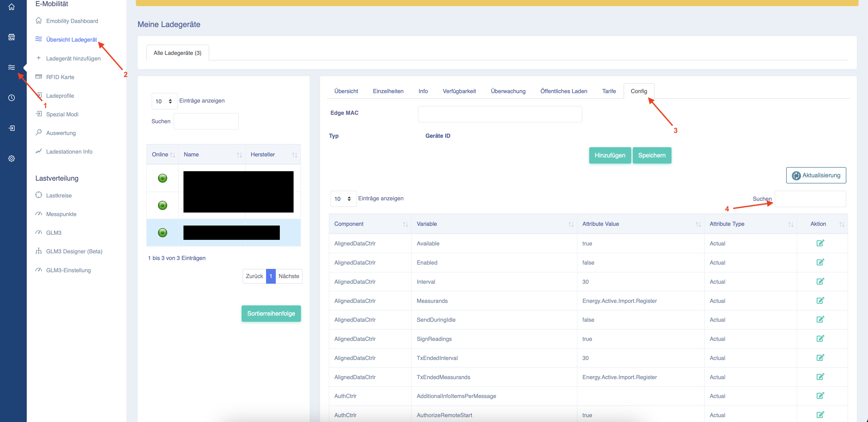868x422 pixels.
Task: Select the first green online status row
Action: (x=162, y=178)
